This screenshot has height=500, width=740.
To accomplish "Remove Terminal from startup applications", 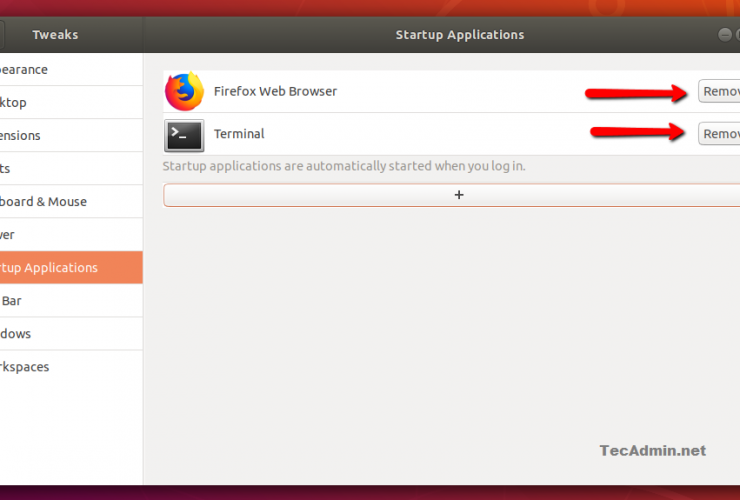I will [719, 134].
